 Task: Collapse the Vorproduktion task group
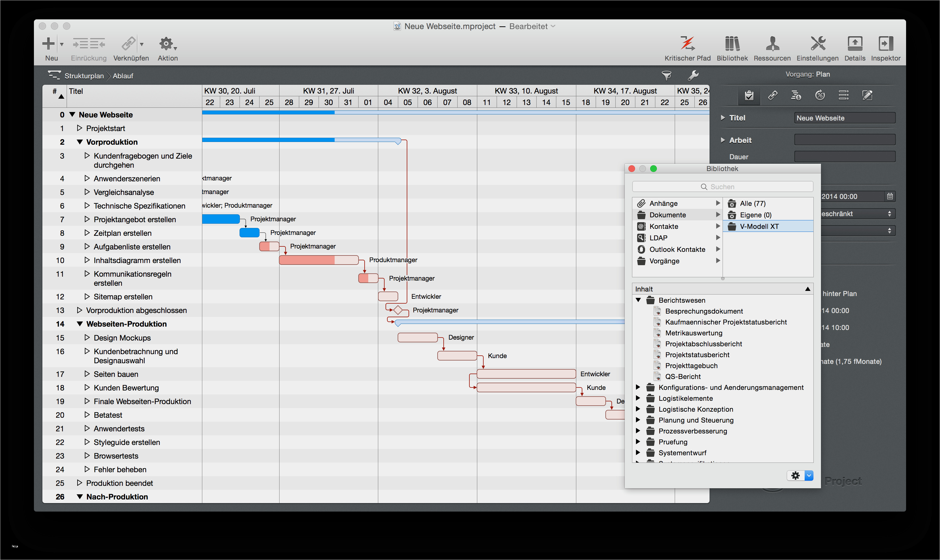click(80, 142)
